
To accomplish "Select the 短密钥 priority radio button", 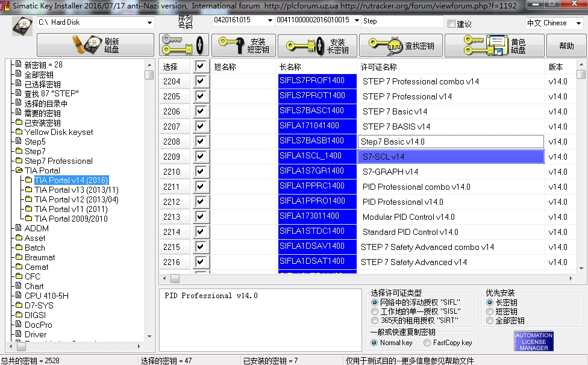I will [x=489, y=311].
